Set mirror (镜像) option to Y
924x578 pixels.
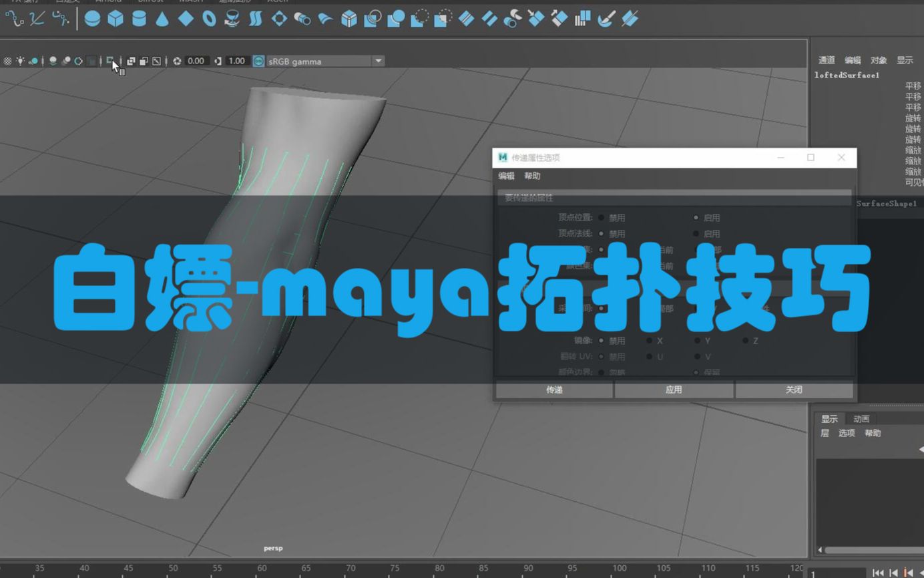coord(697,341)
